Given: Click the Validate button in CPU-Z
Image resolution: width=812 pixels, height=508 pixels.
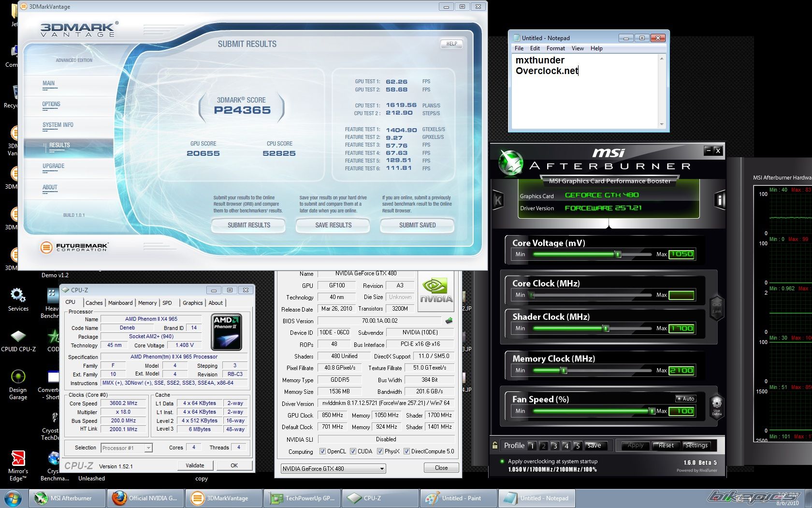Looking at the screenshot, I should pyautogui.click(x=195, y=465).
